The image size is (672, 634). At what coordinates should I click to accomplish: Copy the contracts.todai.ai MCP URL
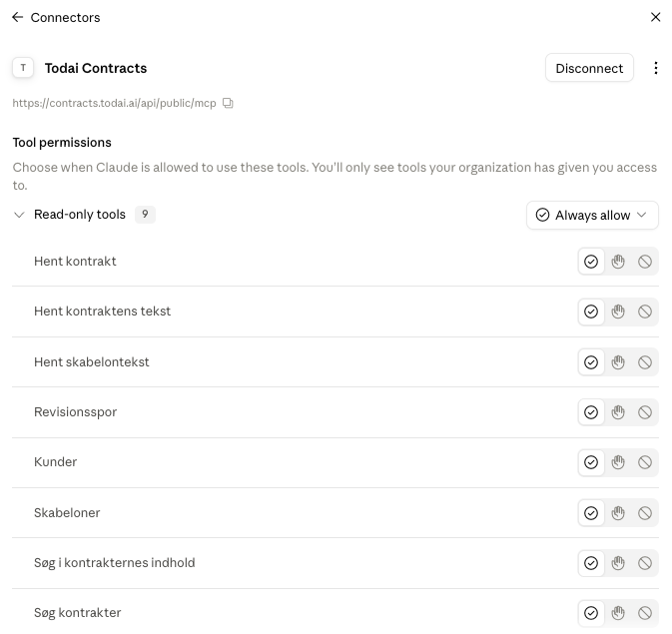coord(228,103)
